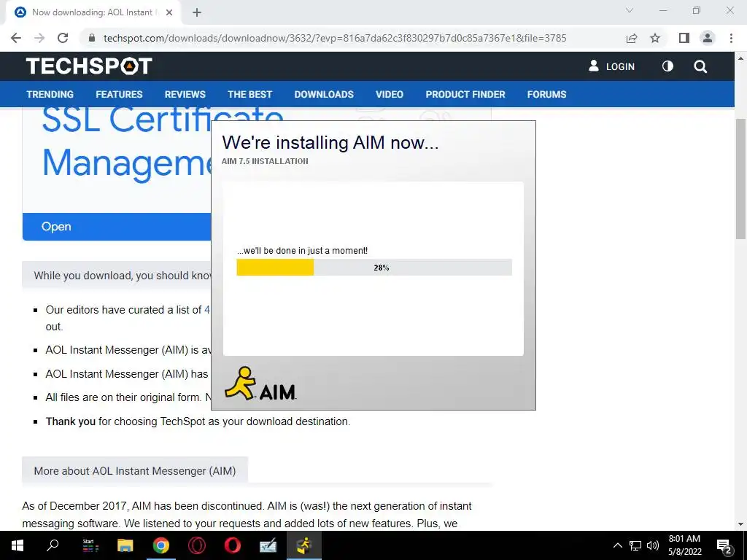747x560 pixels.
Task: Open the TechSpot search magnifier
Action: 700,66
